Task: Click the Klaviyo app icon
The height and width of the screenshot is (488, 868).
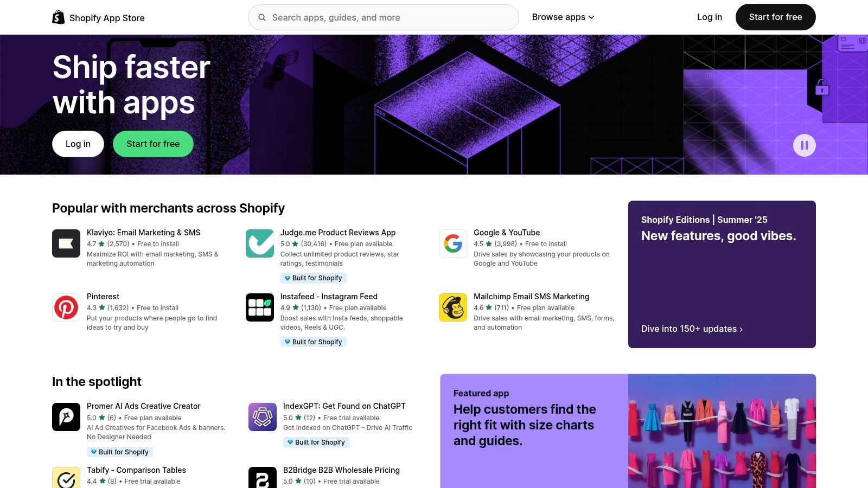Action: [66, 243]
